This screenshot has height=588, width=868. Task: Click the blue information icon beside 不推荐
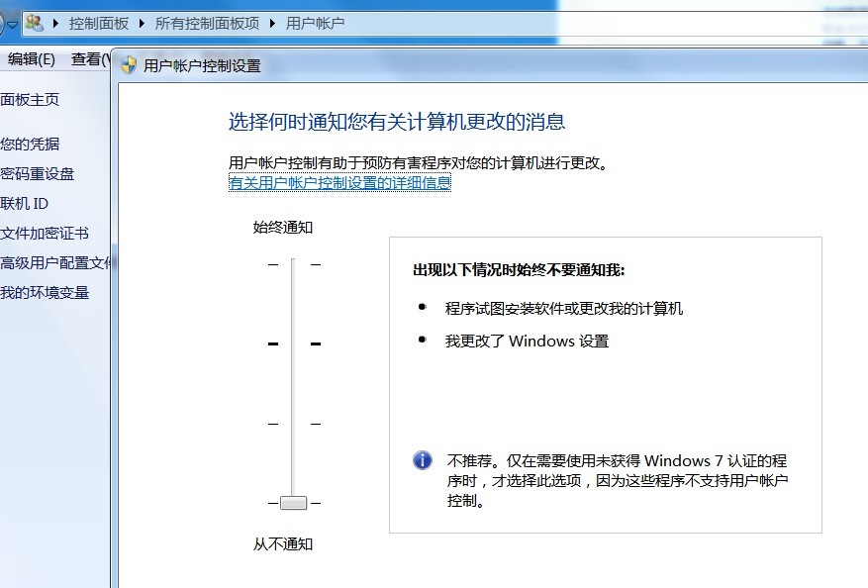pyautogui.click(x=423, y=460)
